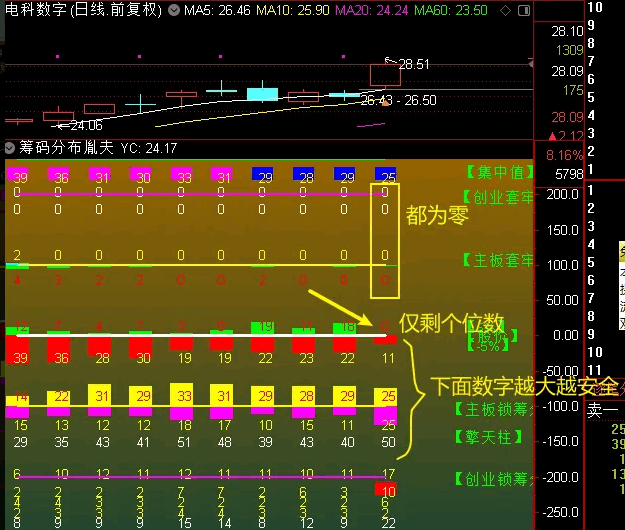This screenshot has height=530, width=625.
Task: Click the YC: 24.17 value
Action: pyautogui.click(x=149, y=148)
